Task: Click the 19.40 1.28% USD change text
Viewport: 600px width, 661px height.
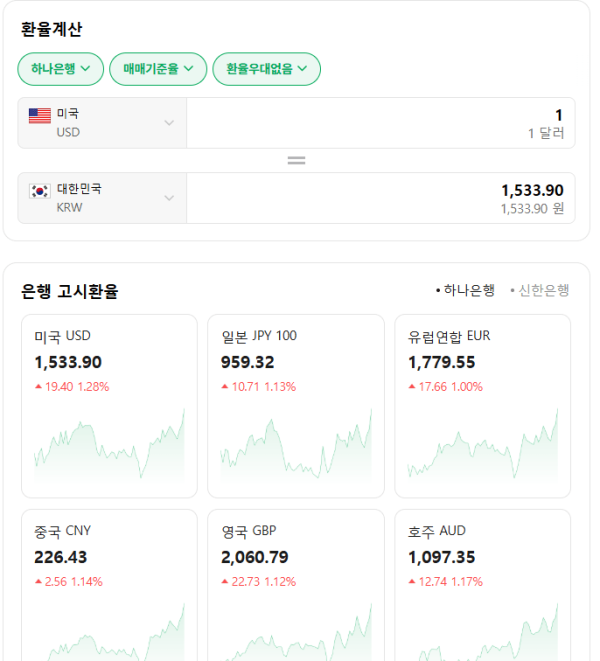Action: (x=72, y=387)
